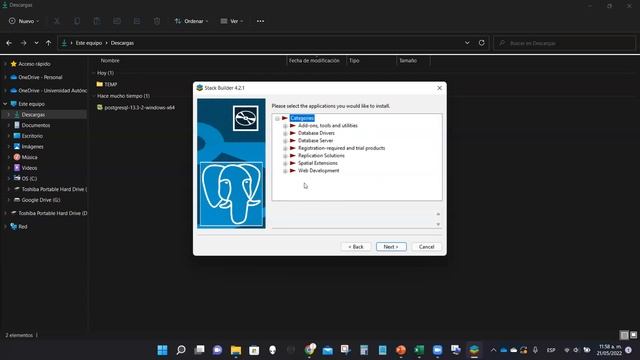Refresh the Descargas folder

(482, 43)
